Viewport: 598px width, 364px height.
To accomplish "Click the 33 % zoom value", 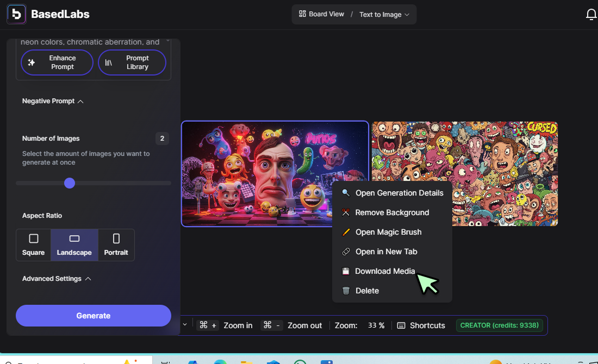I will point(376,325).
